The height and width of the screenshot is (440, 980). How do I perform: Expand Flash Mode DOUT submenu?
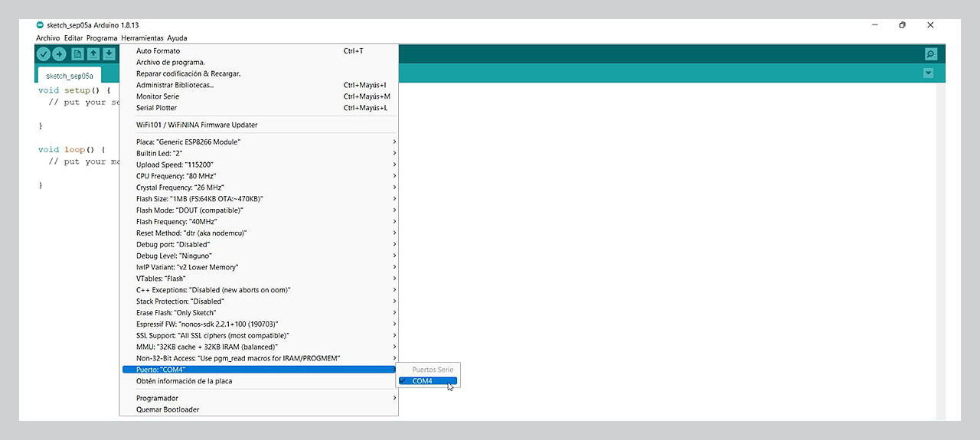pyautogui.click(x=259, y=210)
